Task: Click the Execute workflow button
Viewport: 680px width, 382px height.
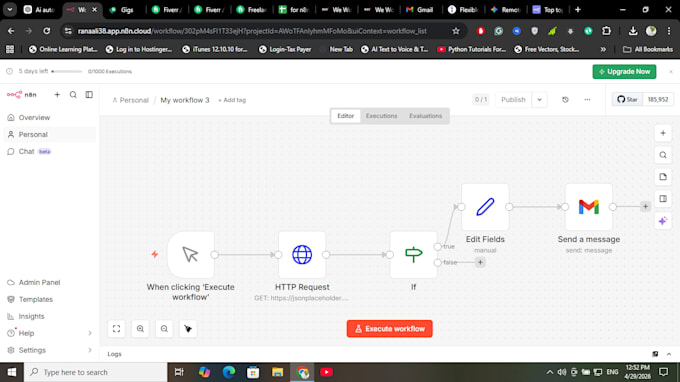Action: 389,329
